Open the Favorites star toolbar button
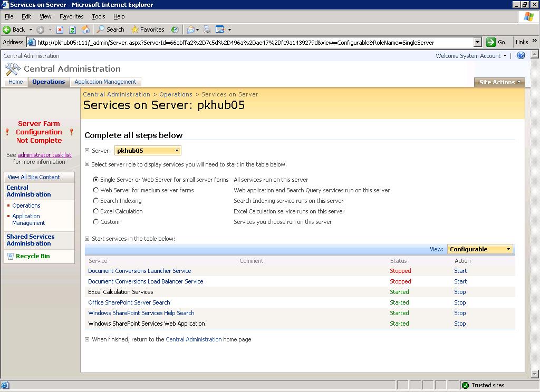Screen dimensions: 540x392 tap(148, 30)
